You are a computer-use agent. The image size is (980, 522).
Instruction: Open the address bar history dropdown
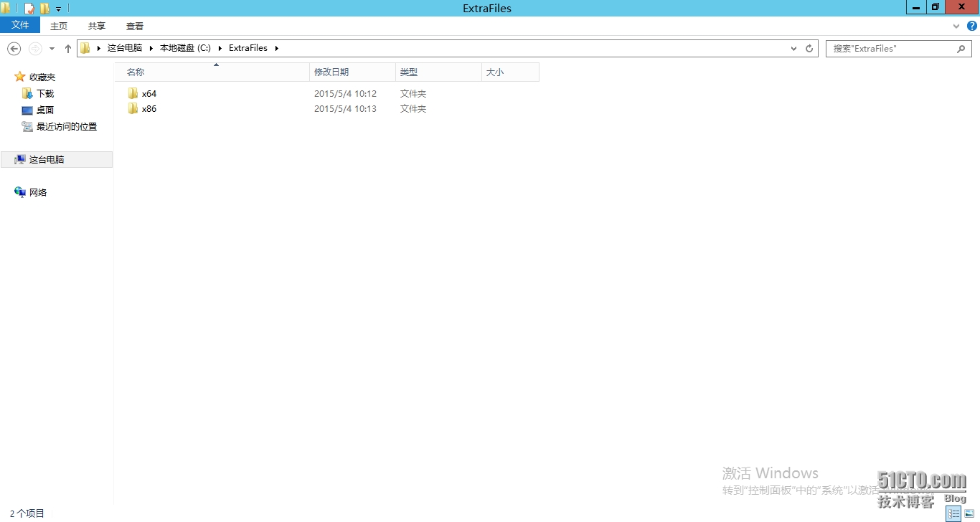(793, 48)
